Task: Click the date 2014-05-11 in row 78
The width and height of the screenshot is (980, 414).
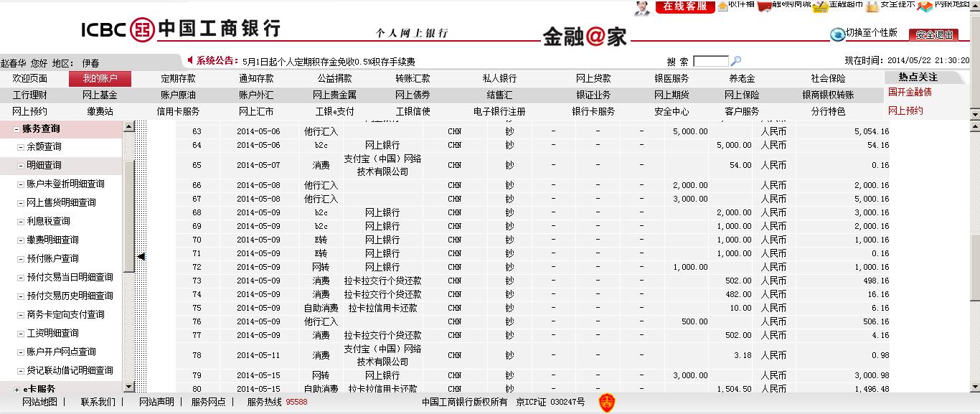Action: pyautogui.click(x=259, y=355)
